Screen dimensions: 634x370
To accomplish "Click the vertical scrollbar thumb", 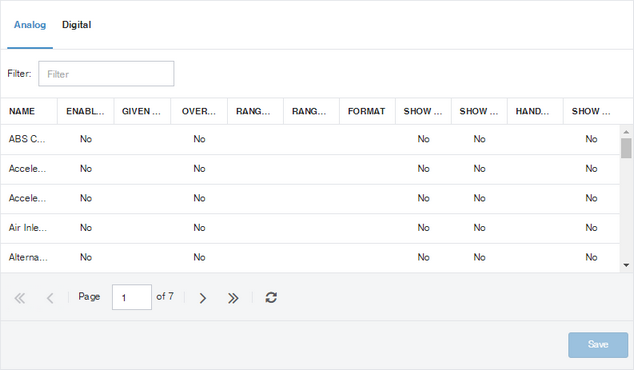I will pyautogui.click(x=626, y=148).
